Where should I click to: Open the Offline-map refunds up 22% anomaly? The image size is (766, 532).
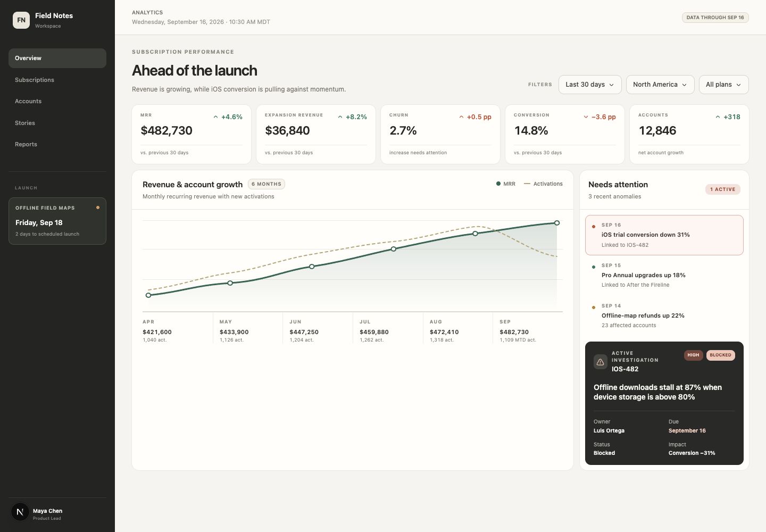tap(664, 315)
